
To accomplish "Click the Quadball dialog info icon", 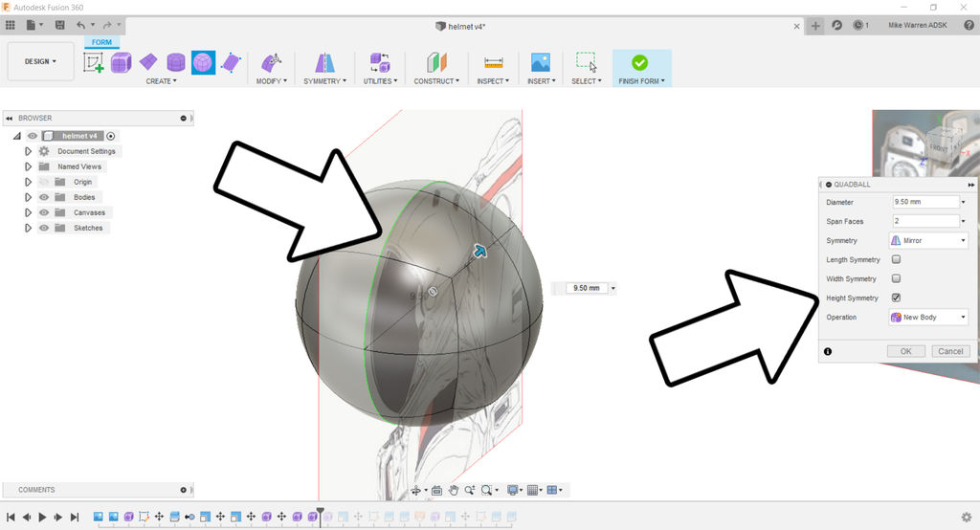I will 828,351.
